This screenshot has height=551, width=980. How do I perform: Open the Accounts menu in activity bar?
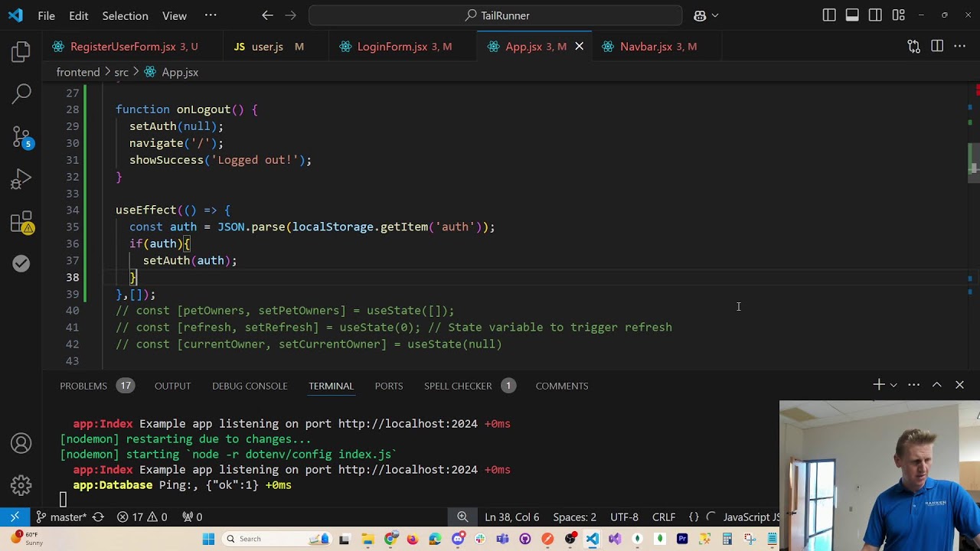point(21,443)
